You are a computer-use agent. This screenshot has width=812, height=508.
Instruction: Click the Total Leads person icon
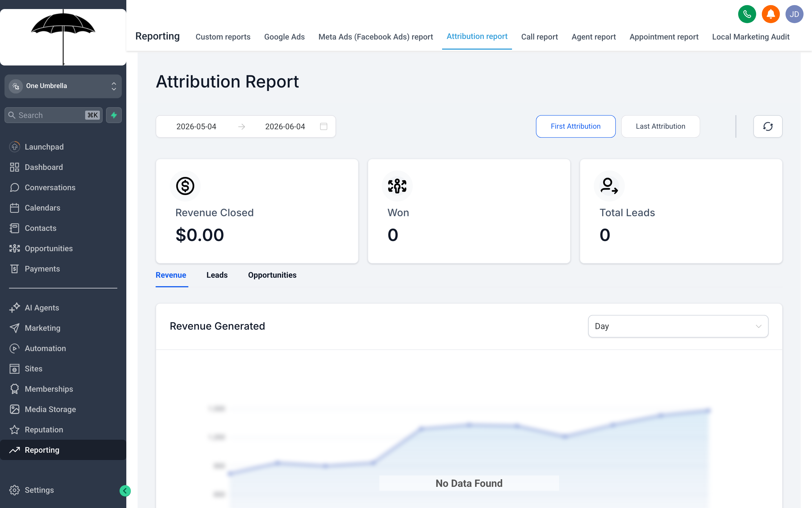[609, 186]
